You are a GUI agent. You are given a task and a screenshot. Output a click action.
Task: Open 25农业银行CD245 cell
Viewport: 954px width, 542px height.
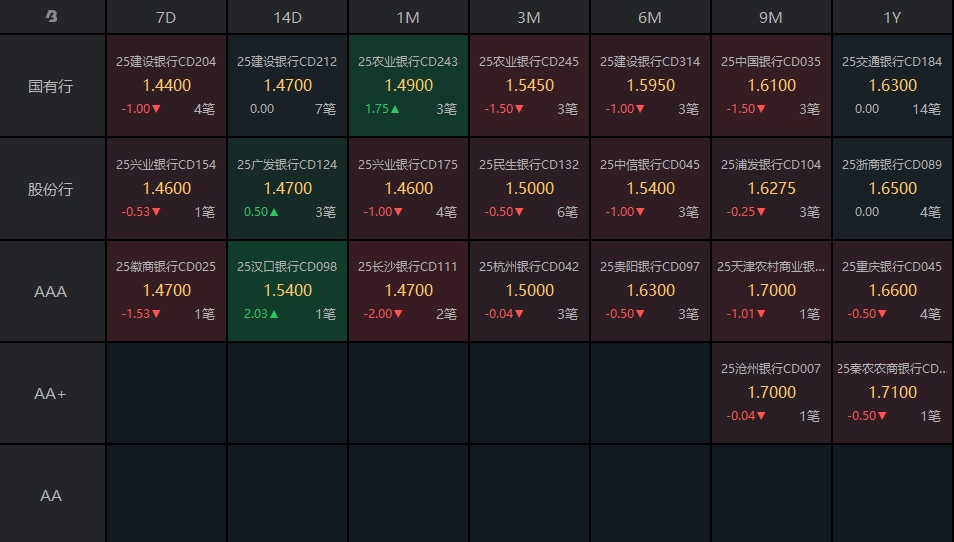tap(529, 85)
